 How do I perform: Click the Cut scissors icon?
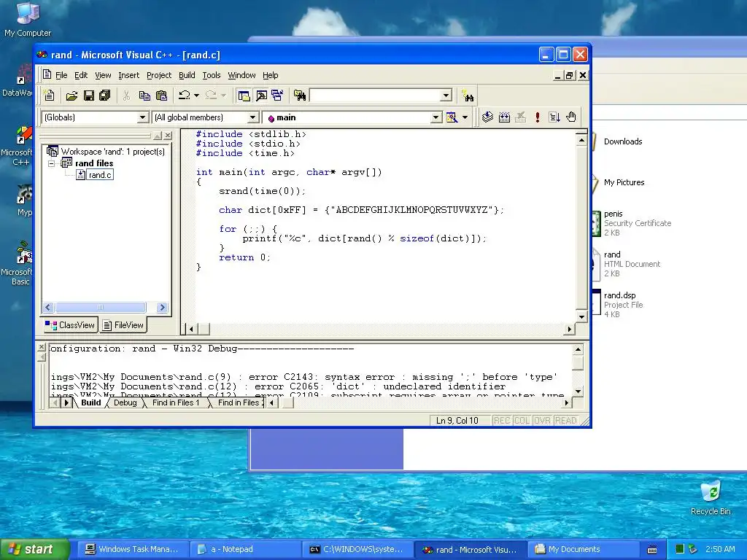[x=126, y=96]
